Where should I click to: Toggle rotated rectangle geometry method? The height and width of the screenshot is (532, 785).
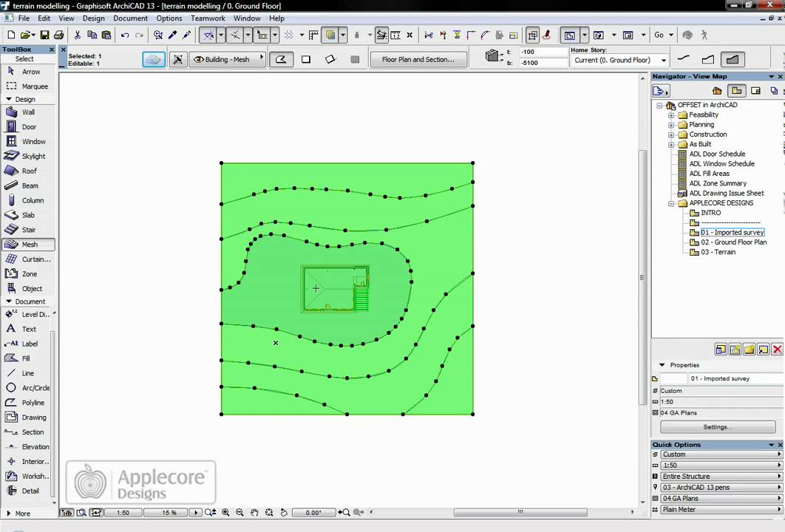point(330,59)
